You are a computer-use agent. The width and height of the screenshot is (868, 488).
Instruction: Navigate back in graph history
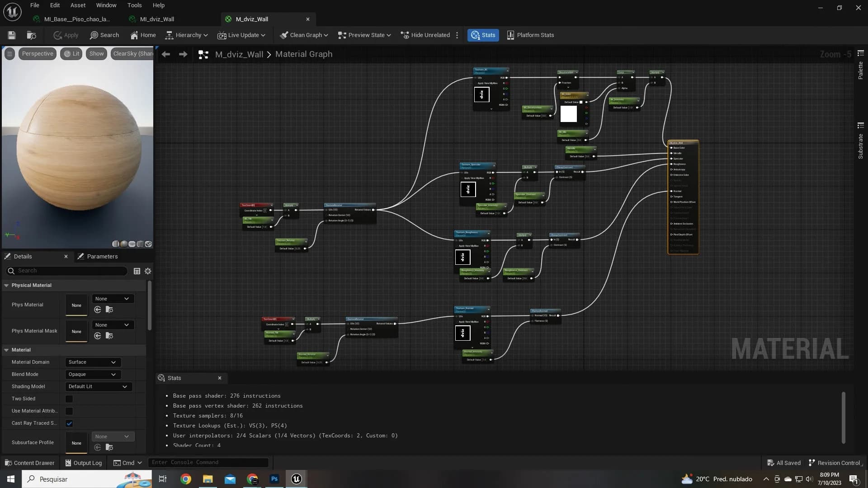(x=166, y=54)
